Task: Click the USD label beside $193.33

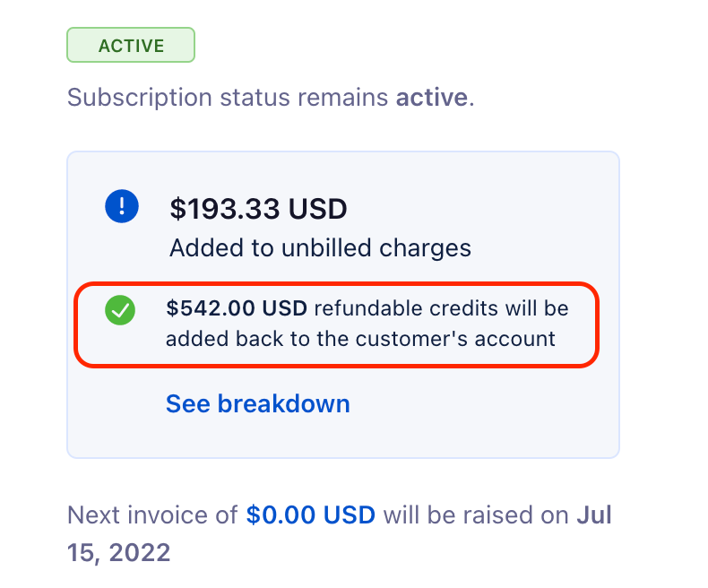Action: point(318,209)
